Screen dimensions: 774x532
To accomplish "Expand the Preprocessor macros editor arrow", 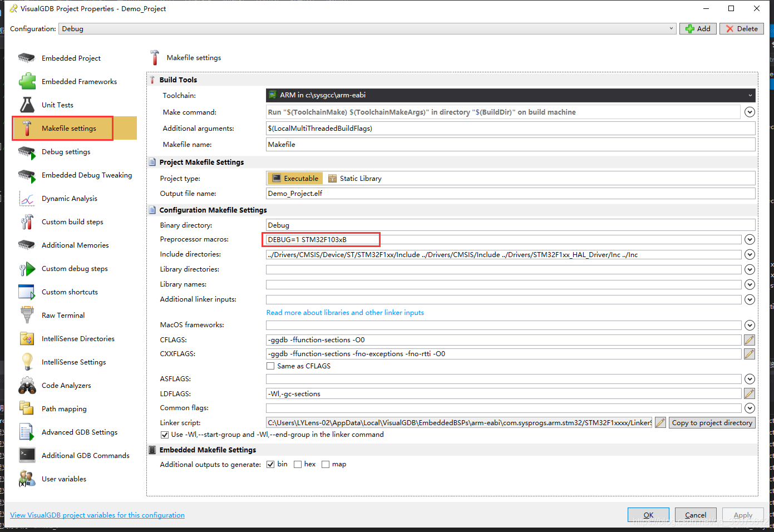I will (x=750, y=240).
